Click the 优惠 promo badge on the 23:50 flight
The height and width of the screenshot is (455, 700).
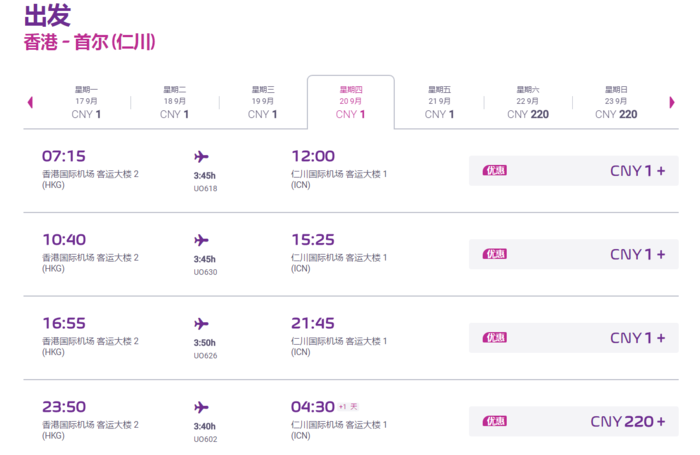pos(495,421)
